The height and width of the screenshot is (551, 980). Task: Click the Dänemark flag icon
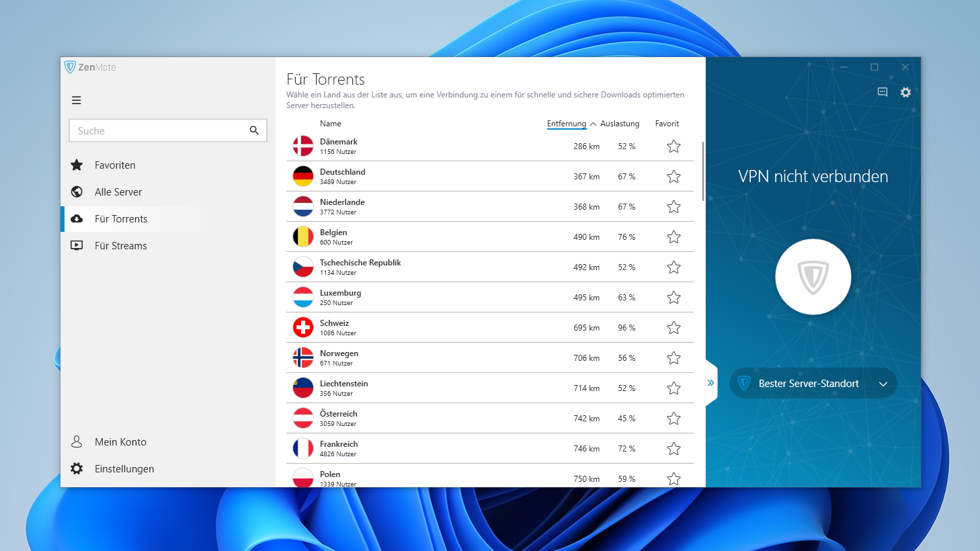(x=303, y=146)
